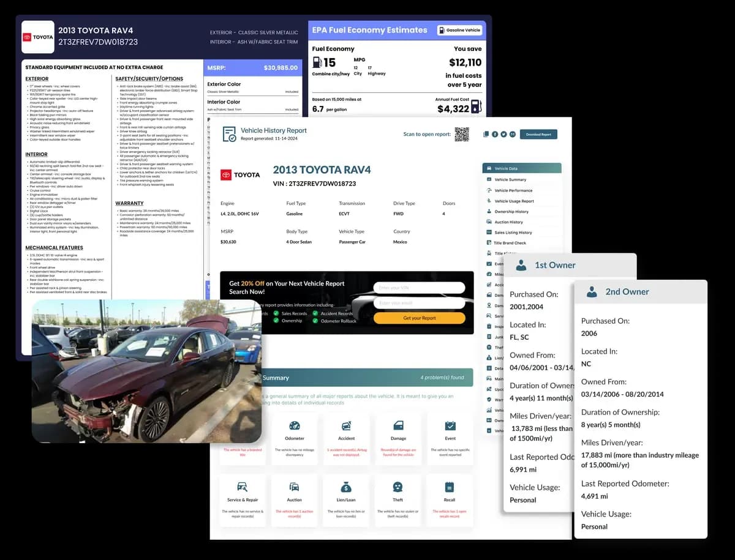Go to Vehicle Performance in sidebar
735x560 pixels.
coord(513,190)
